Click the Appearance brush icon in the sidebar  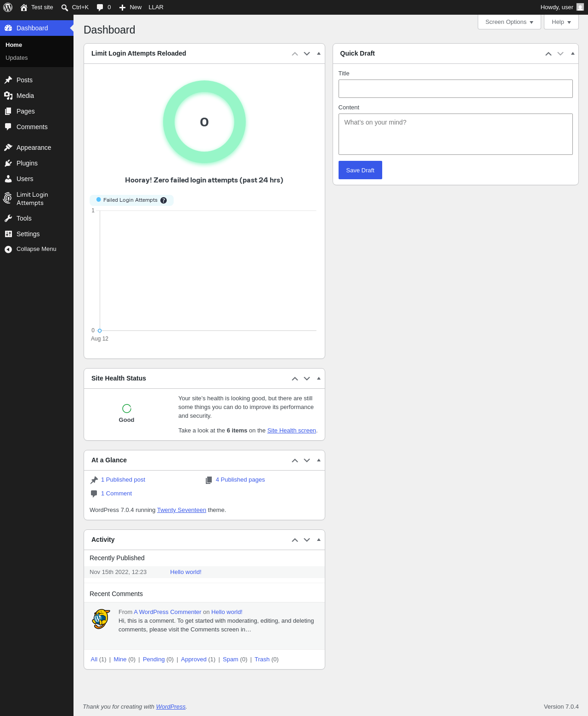pyautogui.click(x=8, y=148)
